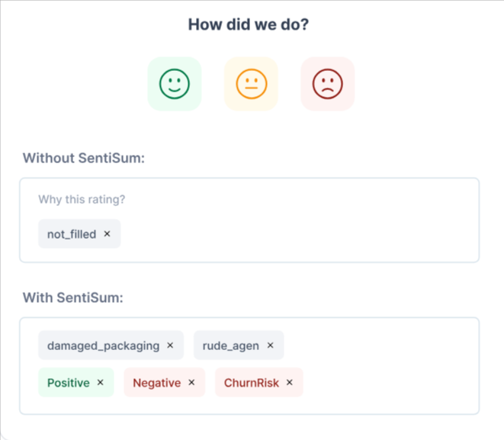
Task: Remove the ChurnRisk tag
Action: click(290, 382)
